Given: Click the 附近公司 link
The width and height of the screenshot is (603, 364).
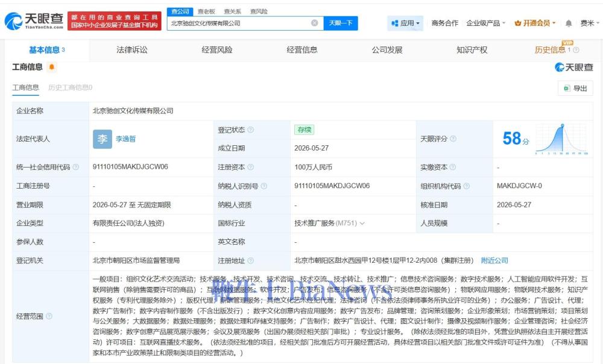Looking at the screenshot, I should click(x=494, y=260).
